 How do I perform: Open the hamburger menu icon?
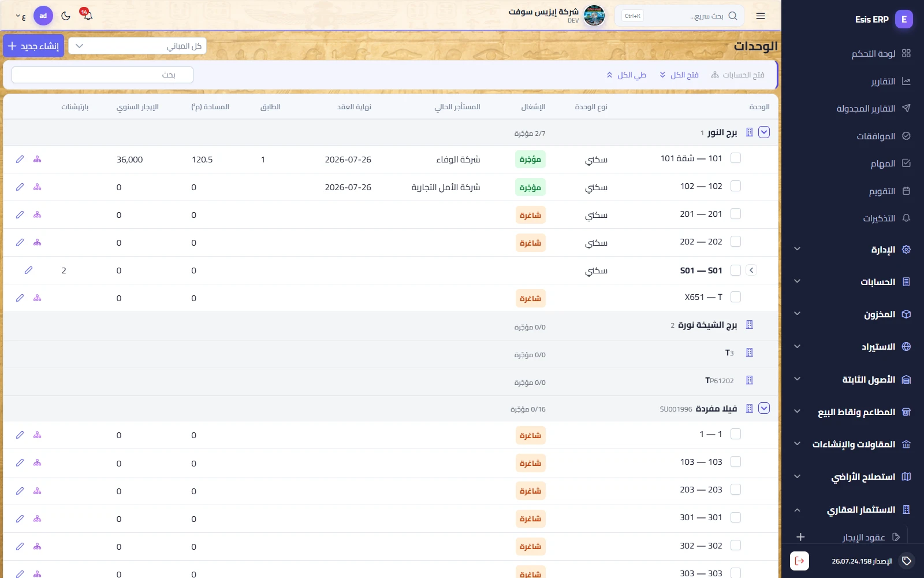[x=761, y=16]
